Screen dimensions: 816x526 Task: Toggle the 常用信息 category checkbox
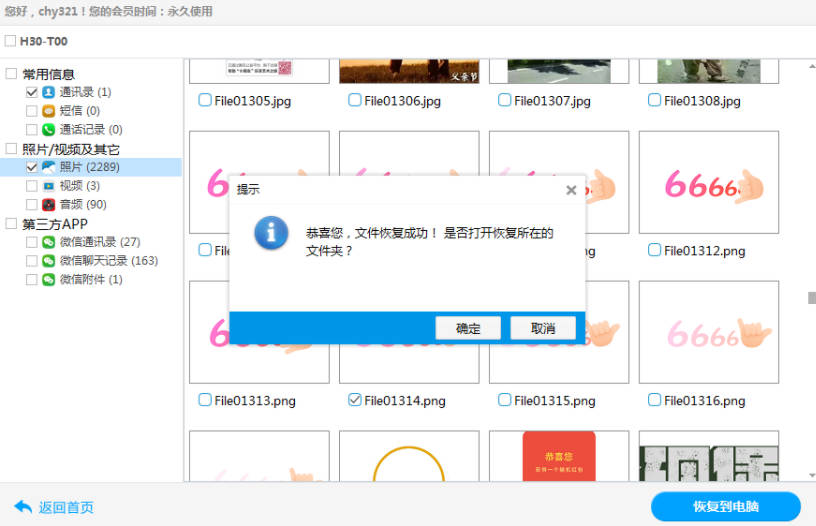(x=11, y=73)
